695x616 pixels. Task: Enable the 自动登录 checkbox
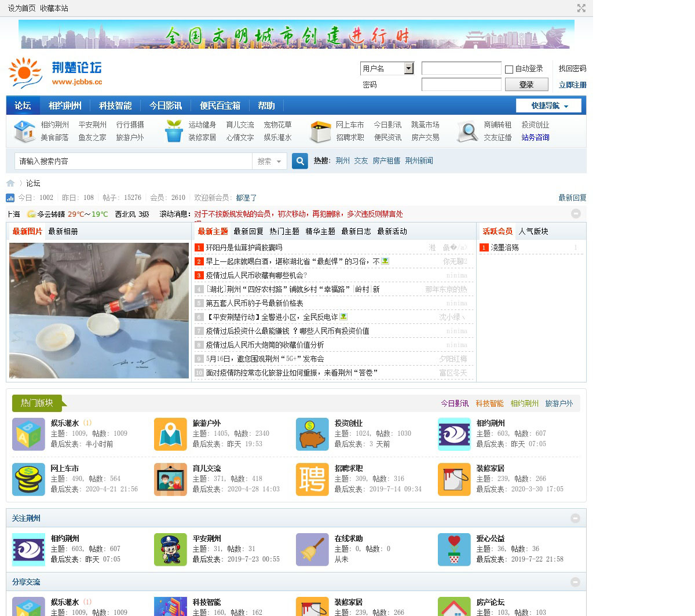(x=509, y=69)
